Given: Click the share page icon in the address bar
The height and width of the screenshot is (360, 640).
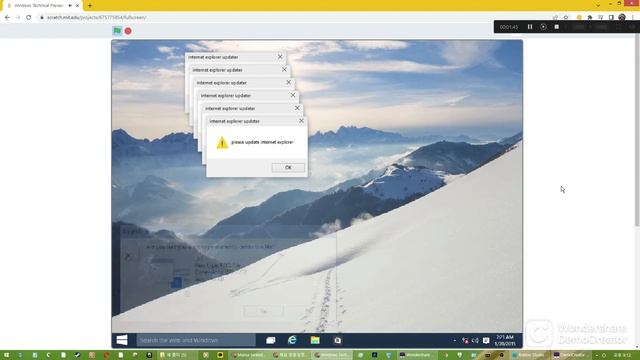Looking at the screenshot, I should click(x=556, y=18).
